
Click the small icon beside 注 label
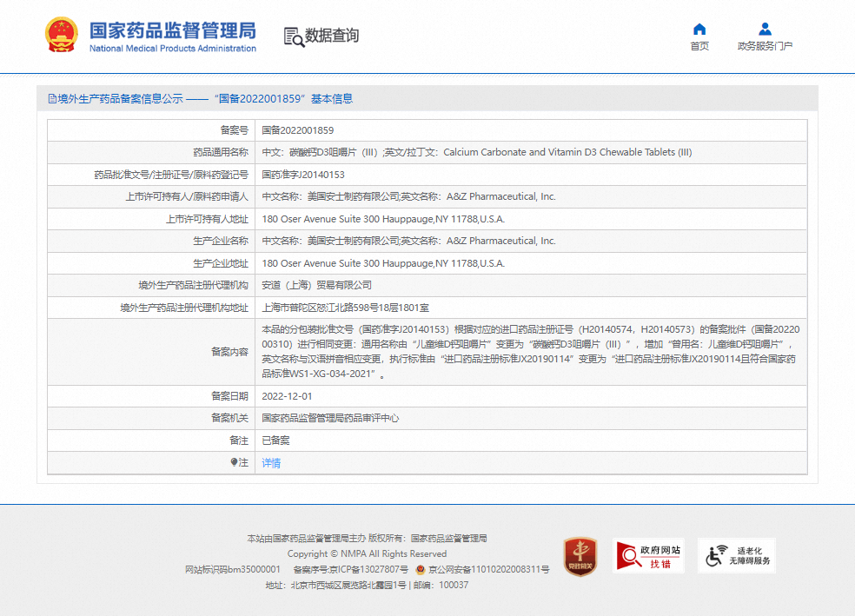235,463
